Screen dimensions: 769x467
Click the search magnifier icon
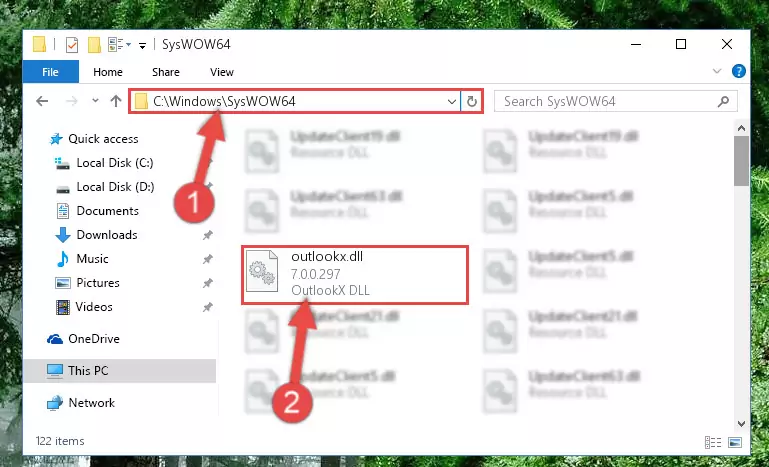point(723,102)
